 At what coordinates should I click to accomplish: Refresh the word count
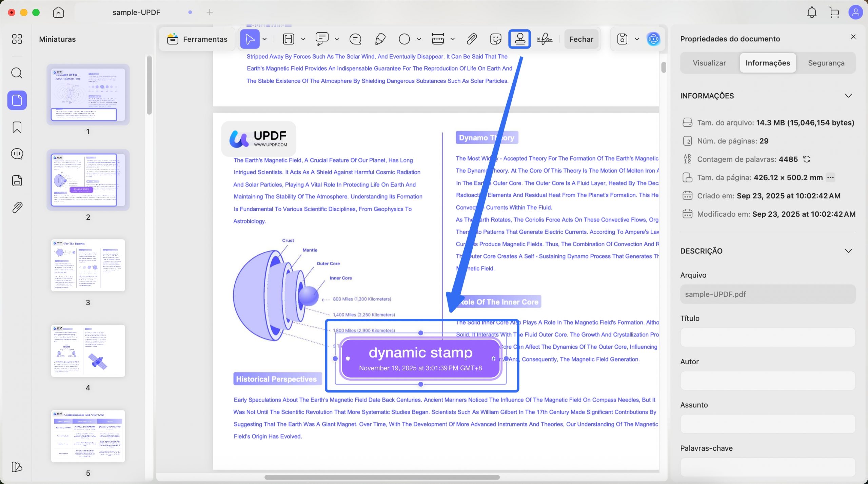[807, 159]
